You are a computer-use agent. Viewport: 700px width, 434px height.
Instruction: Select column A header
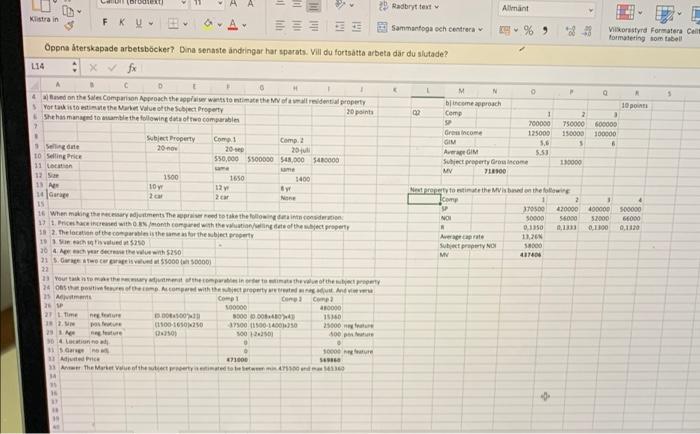(x=58, y=84)
